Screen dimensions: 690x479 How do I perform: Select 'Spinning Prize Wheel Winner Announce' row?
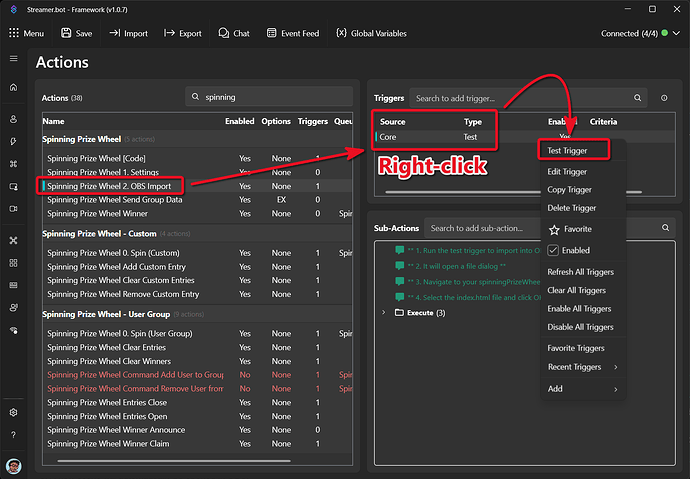click(x=197, y=430)
